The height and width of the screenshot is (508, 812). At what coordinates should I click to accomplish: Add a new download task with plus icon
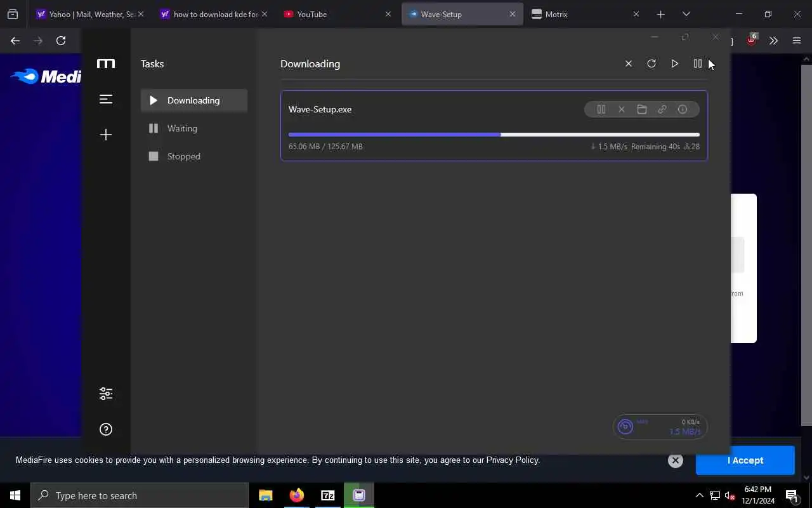pyautogui.click(x=106, y=135)
